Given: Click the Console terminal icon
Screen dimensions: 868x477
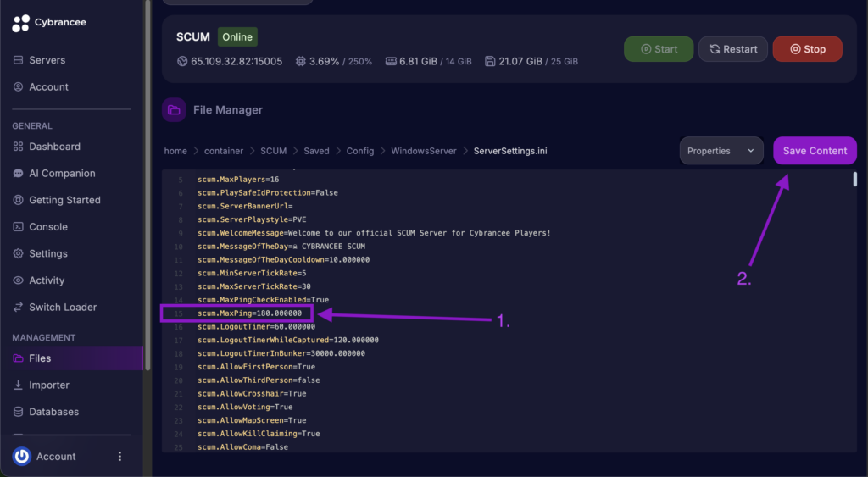Looking at the screenshot, I should [19, 227].
